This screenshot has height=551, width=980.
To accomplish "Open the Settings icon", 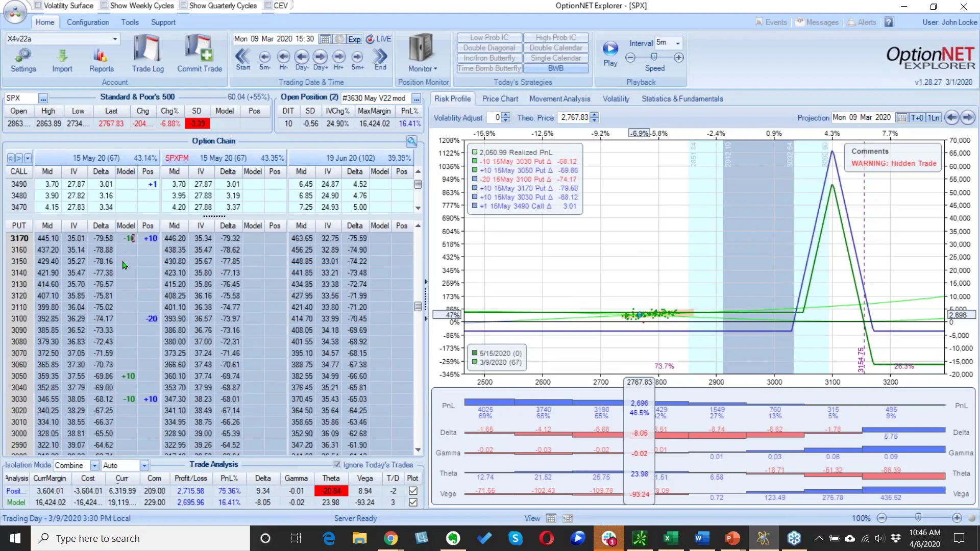I will [x=23, y=60].
